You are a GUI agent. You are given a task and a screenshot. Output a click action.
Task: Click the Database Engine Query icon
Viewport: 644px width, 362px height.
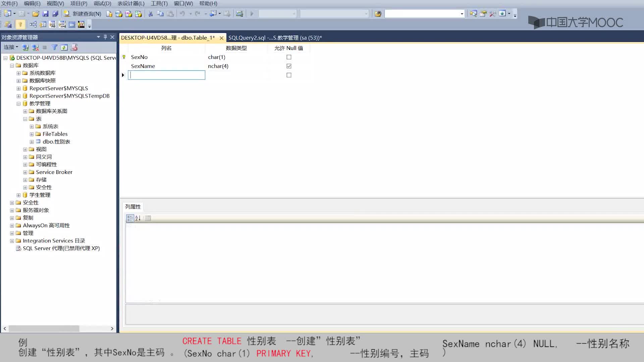pyautogui.click(x=109, y=14)
